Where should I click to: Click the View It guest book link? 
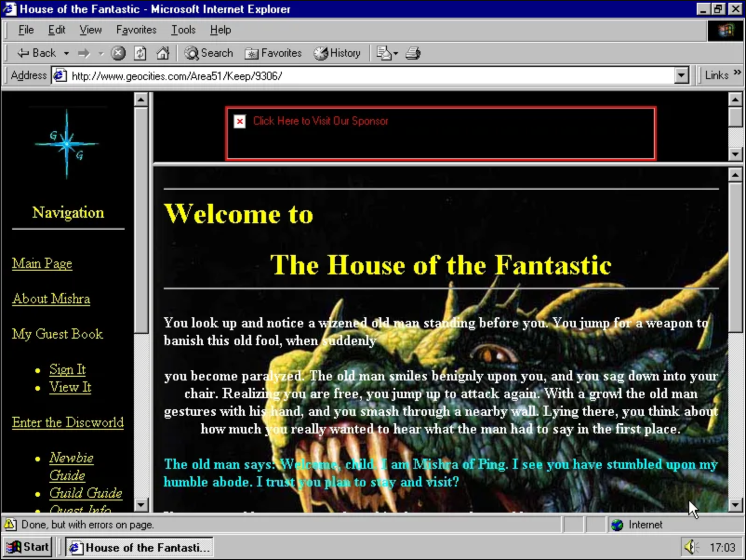pos(70,387)
